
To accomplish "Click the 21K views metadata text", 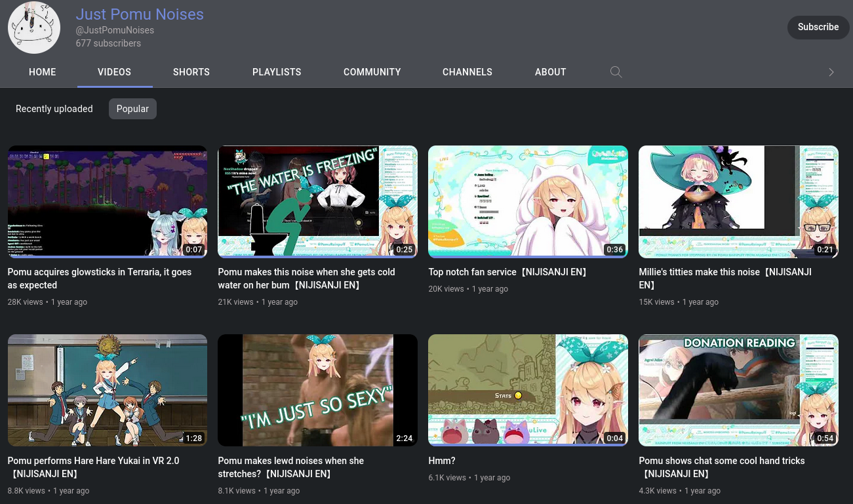I will click(x=236, y=302).
